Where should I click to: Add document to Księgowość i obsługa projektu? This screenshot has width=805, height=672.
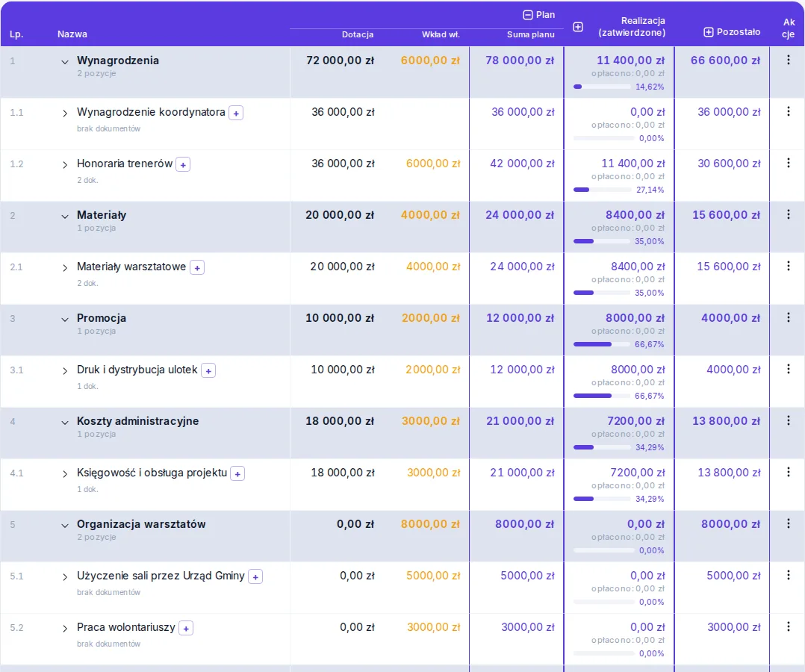coord(237,474)
